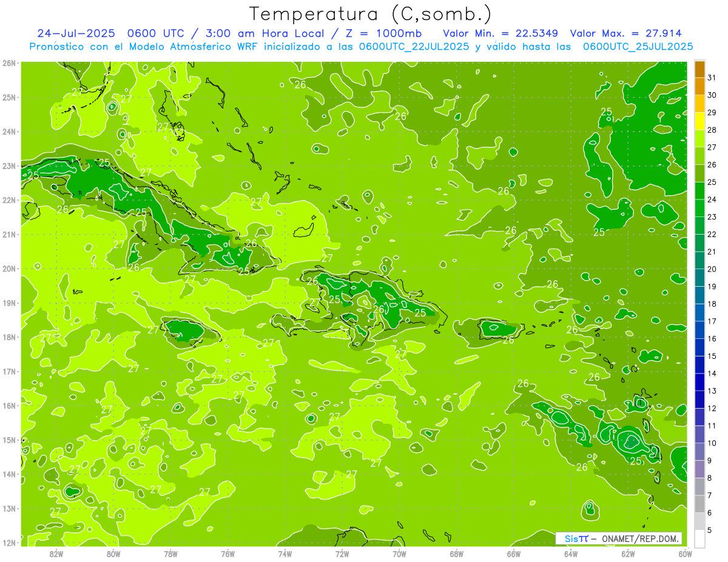Click the "0600UTC_22JUL2025" initialization time
Screen dimensions: 728x562
pyautogui.click(x=414, y=47)
